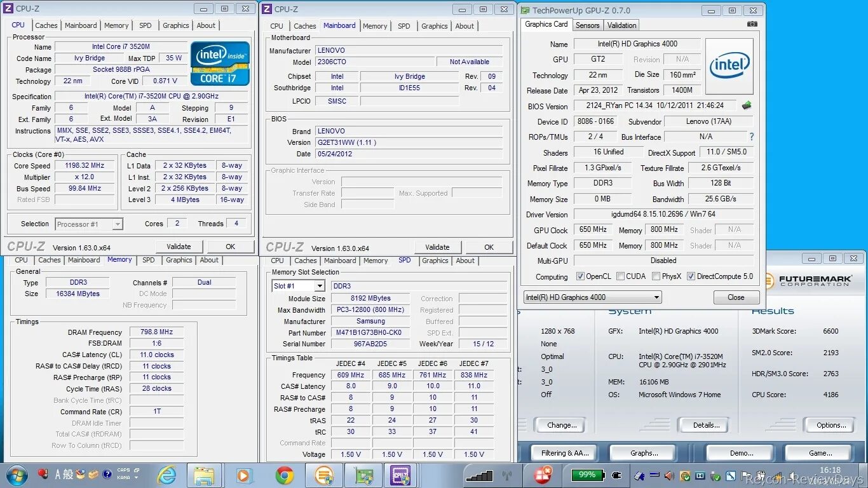Open Windows Explorer folder icon in taskbar
The width and height of the screenshot is (868, 488).
pyautogui.click(x=205, y=475)
